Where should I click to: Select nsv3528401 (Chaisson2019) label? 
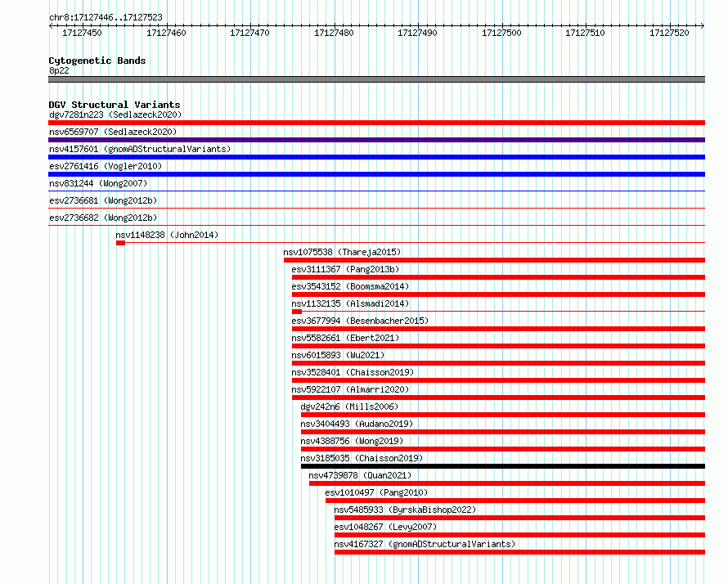coord(353,372)
